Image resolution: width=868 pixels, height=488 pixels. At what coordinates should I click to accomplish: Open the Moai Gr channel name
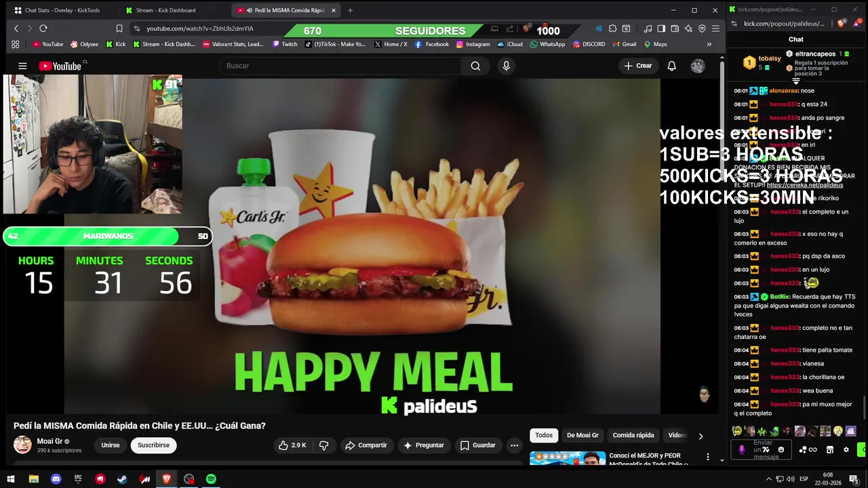[50, 441]
